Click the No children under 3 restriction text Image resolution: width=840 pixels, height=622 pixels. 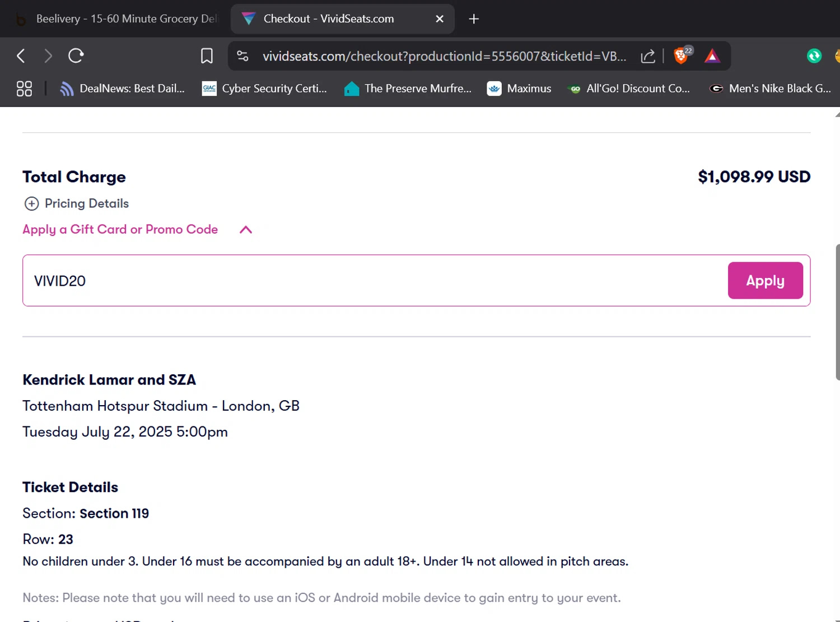coord(325,561)
